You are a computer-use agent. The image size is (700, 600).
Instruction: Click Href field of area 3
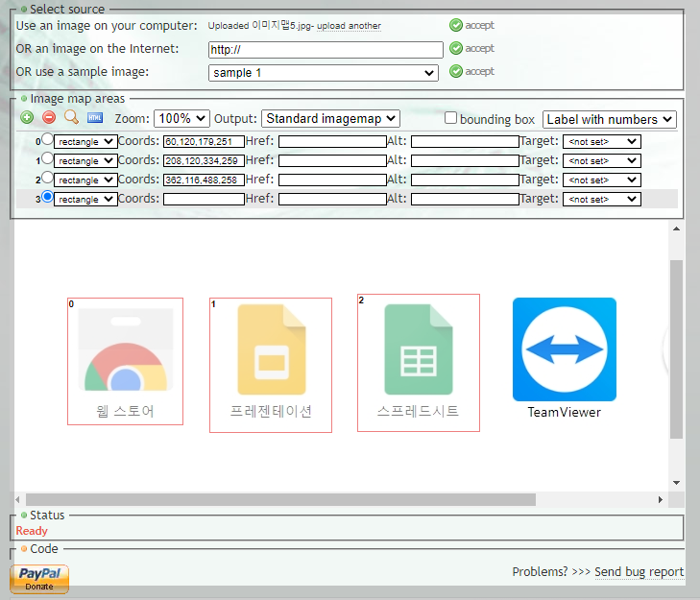[332, 199]
